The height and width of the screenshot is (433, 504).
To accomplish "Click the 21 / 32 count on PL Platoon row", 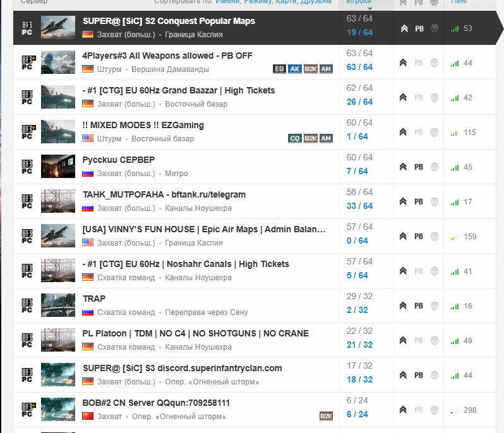I will click(359, 345).
